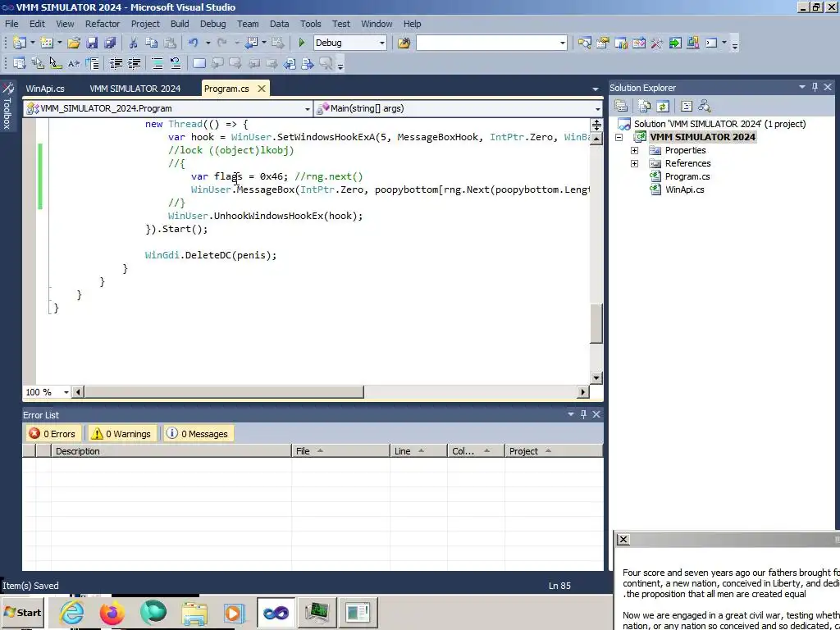Click Increase Indent icon
The width and height of the screenshot is (840, 630).
pyautogui.click(x=134, y=64)
